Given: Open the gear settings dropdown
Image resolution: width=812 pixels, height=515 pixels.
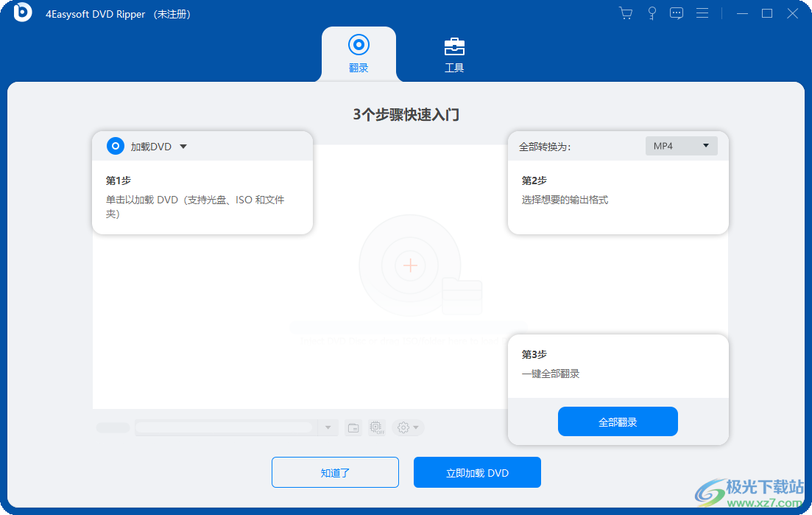Looking at the screenshot, I should pos(408,428).
